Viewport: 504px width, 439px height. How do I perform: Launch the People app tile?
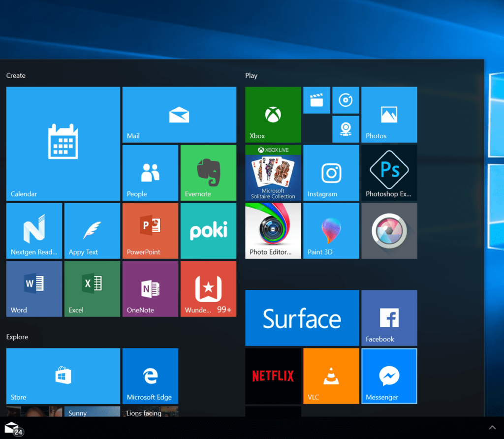tap(150, 173)
